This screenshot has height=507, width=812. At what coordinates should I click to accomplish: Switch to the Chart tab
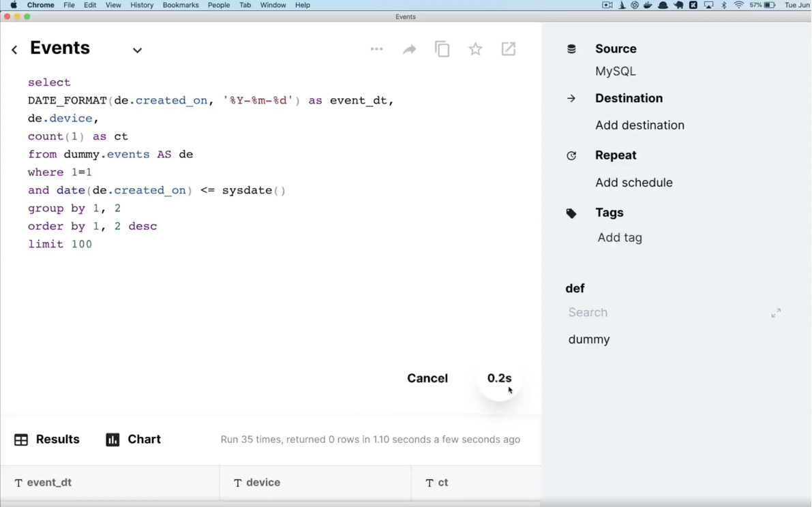click(134, 440)
